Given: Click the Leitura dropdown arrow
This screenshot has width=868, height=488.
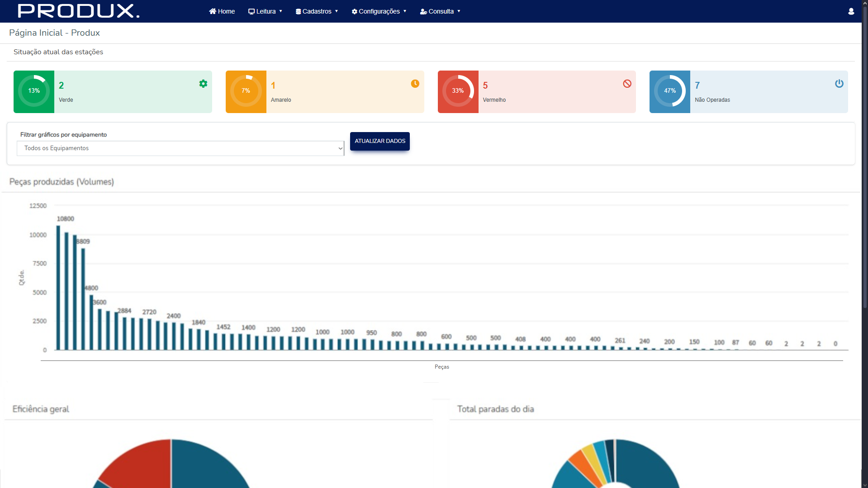Looking at the screenshot, I should pyautogui.click(x=280, y=11).
